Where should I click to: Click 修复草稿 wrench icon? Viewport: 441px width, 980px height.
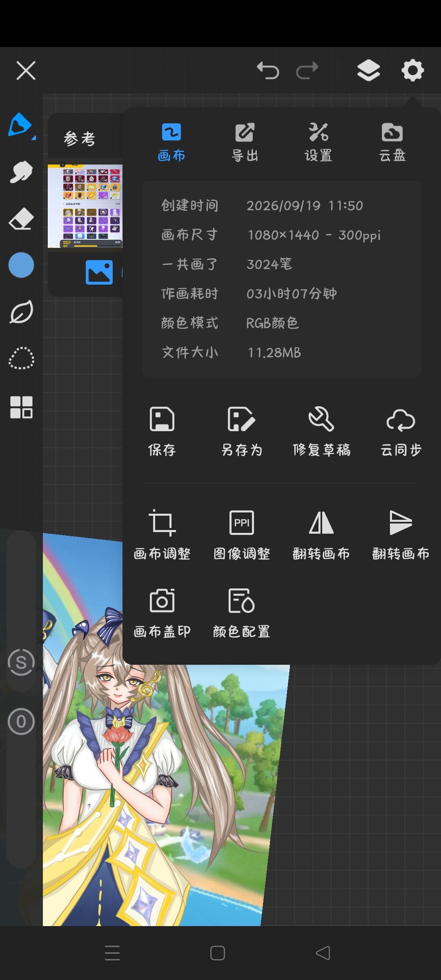(x=321, y=432)
